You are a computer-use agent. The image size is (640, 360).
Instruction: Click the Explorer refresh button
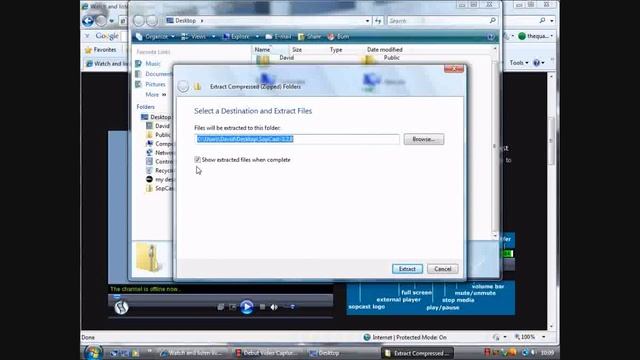tap(378, 20)
